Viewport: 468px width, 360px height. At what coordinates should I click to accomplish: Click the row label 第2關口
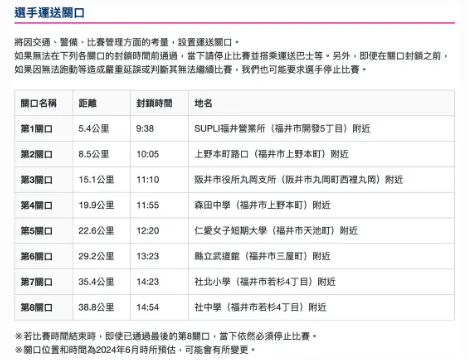click(x=36, y=154)
